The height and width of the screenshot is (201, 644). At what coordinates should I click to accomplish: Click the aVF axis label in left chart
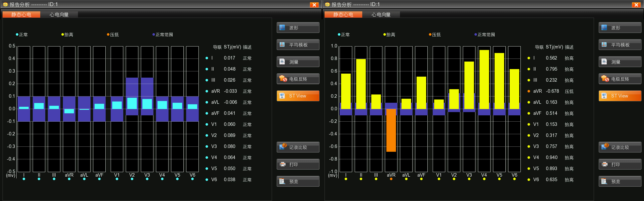pyautogui.click(x=99, y=175)
